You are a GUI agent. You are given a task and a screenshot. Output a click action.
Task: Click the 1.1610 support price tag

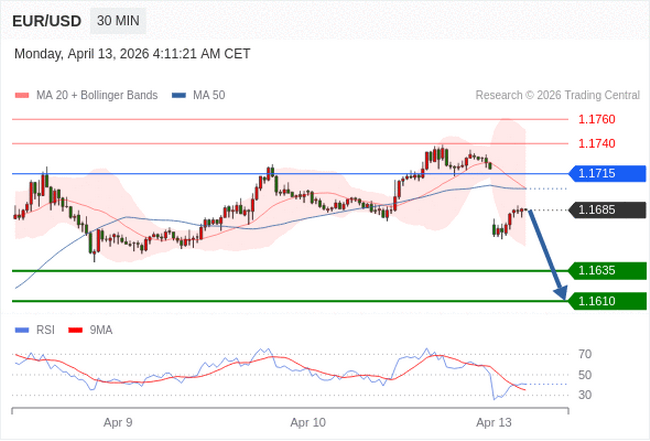[x=607, y=301]
